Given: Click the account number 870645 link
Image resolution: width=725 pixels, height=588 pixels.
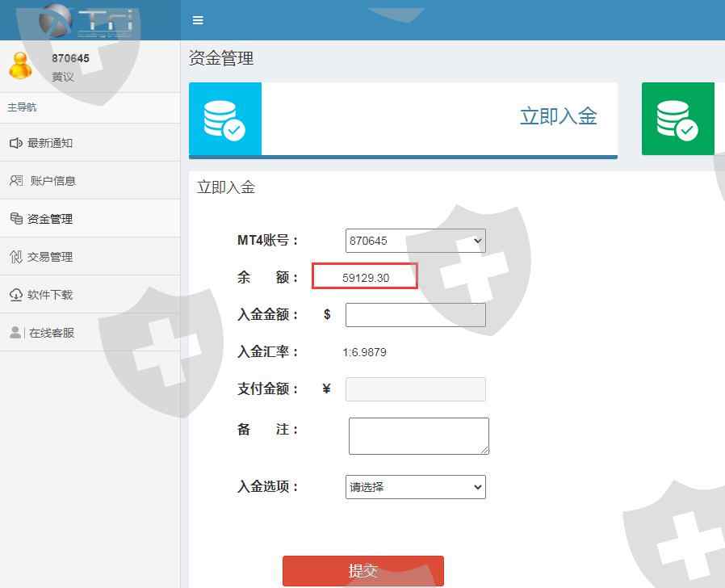Looking at the screenshot, I should point(70,58).
